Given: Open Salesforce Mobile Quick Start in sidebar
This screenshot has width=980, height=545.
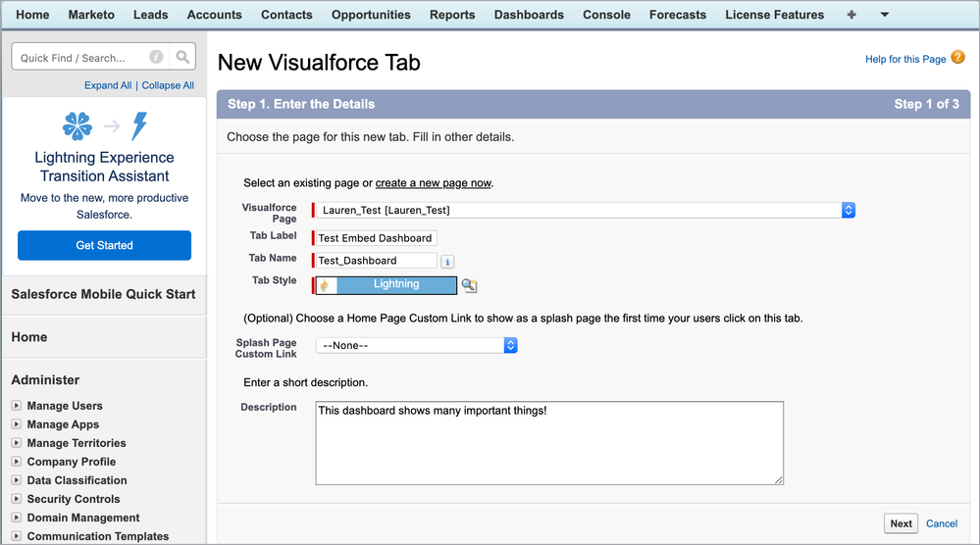Looking at the screenshot, I should pos(103,294).
